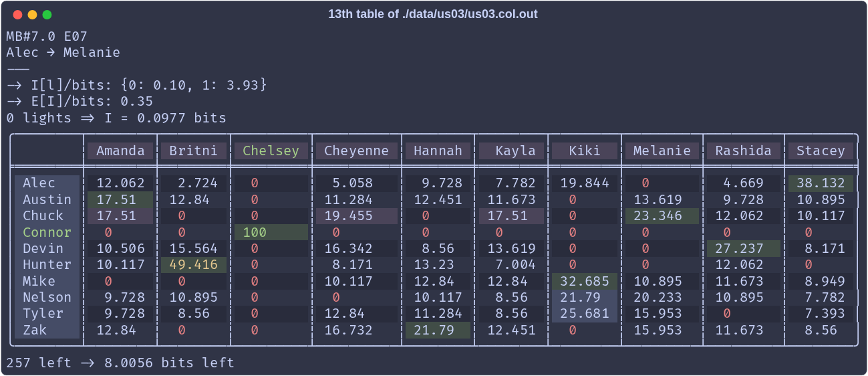Click the 49.416 cell in Britni column
The image size is (868, 376).
coord(194,265)
